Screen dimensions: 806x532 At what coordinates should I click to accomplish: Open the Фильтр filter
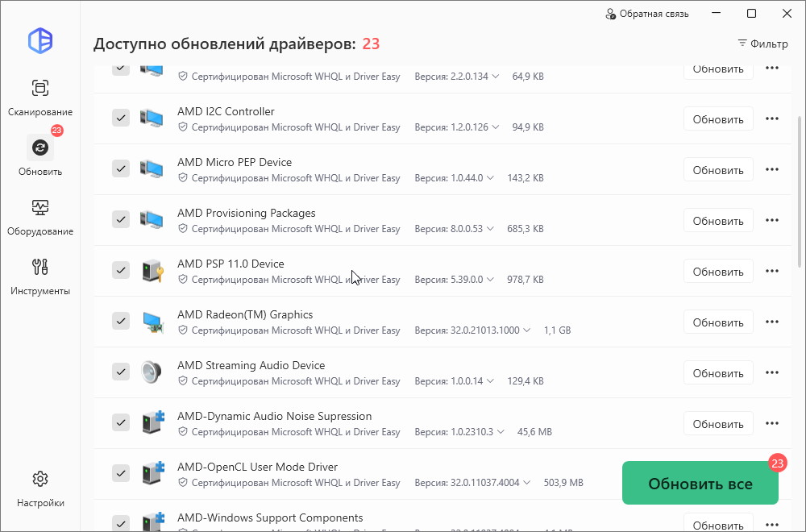pos(762,44)
